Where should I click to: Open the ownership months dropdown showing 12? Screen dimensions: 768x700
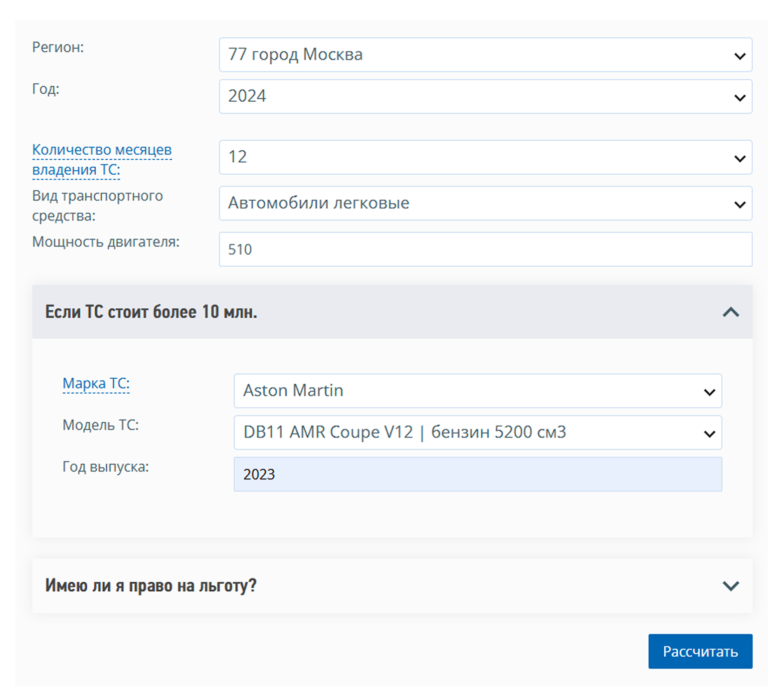[x=485, y=157]
